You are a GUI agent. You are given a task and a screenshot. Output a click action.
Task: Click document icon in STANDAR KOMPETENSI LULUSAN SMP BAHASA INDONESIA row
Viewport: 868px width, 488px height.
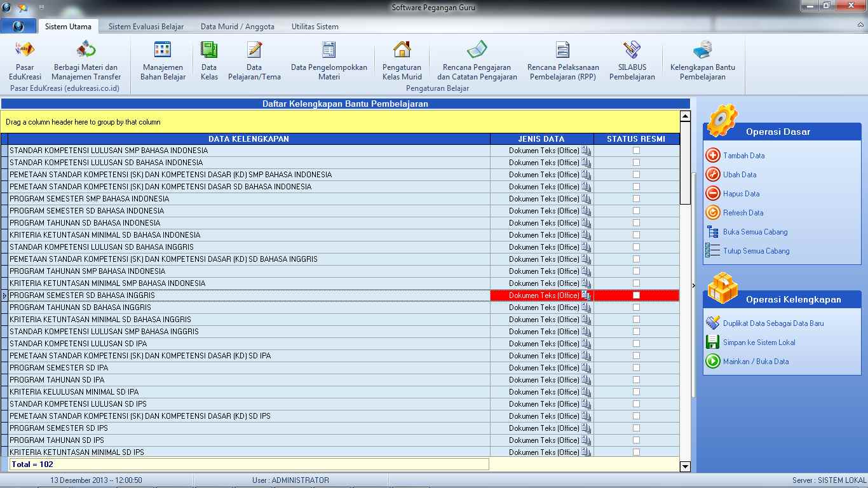586,151
